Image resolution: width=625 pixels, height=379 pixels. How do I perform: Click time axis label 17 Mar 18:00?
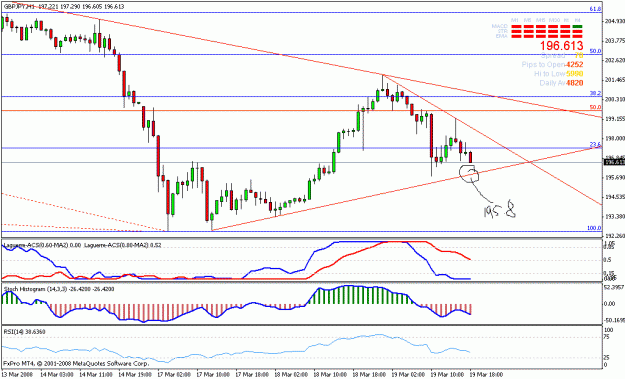(x=252, y=375)
